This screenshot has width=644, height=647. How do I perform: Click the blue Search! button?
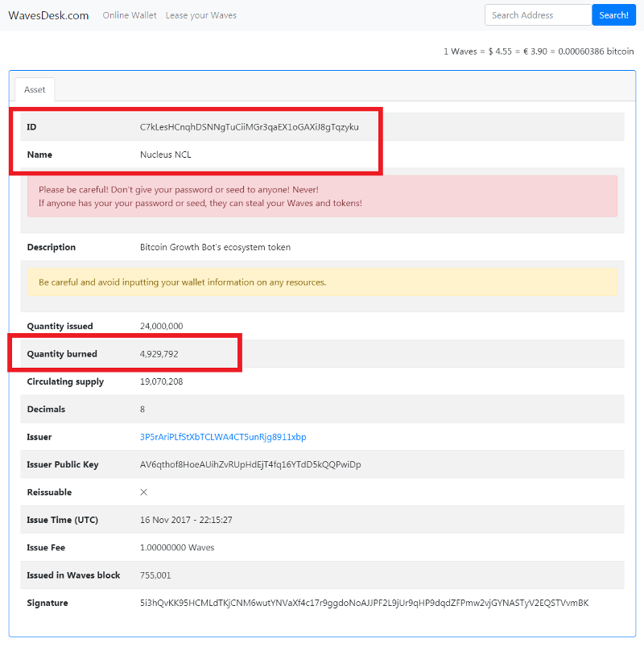click(614, 15)
